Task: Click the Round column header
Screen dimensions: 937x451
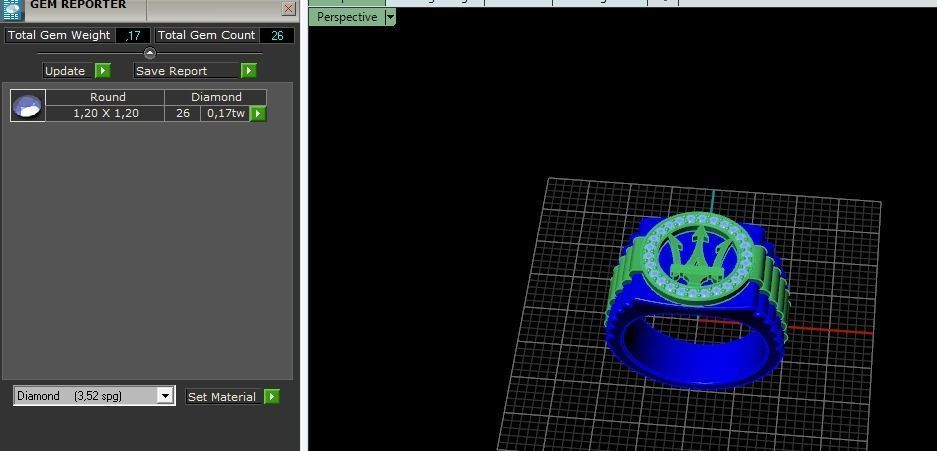Action: point(108,97)
